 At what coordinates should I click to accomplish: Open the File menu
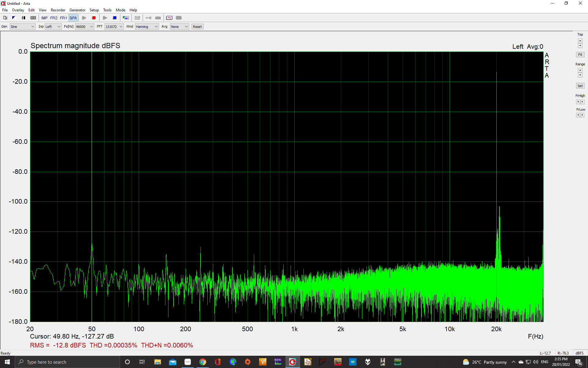coord(5,10)
